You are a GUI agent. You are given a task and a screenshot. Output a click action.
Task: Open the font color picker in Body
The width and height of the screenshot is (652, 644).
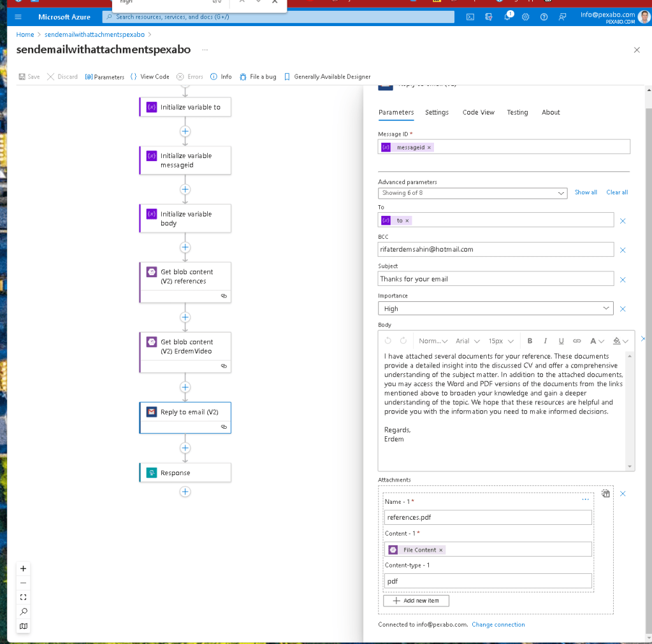[x=597, y=341]
